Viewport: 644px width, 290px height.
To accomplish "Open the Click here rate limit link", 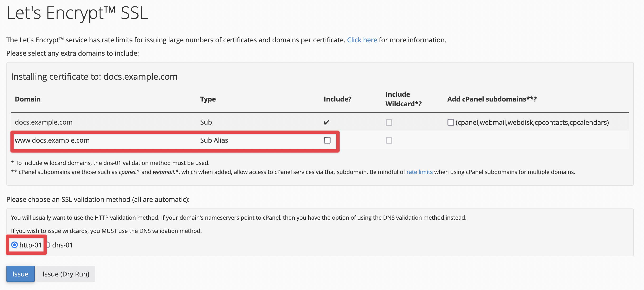I will click(x=362, y=40).
